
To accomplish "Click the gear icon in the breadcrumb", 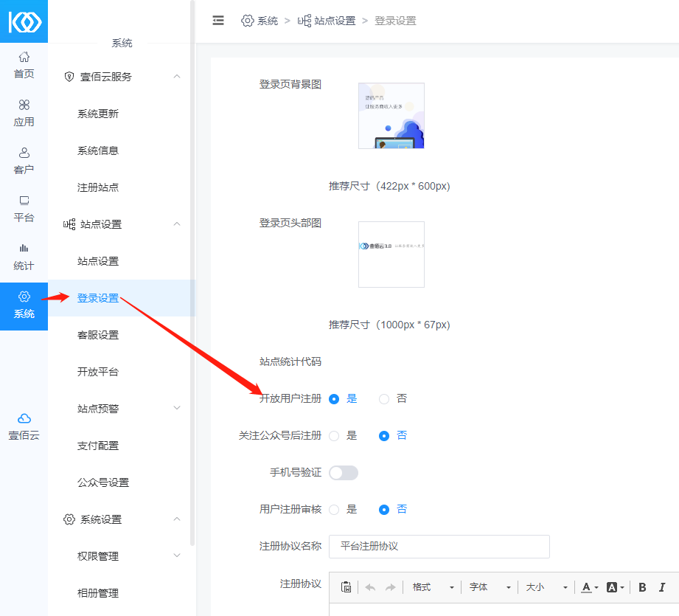I will coord(247,21).
